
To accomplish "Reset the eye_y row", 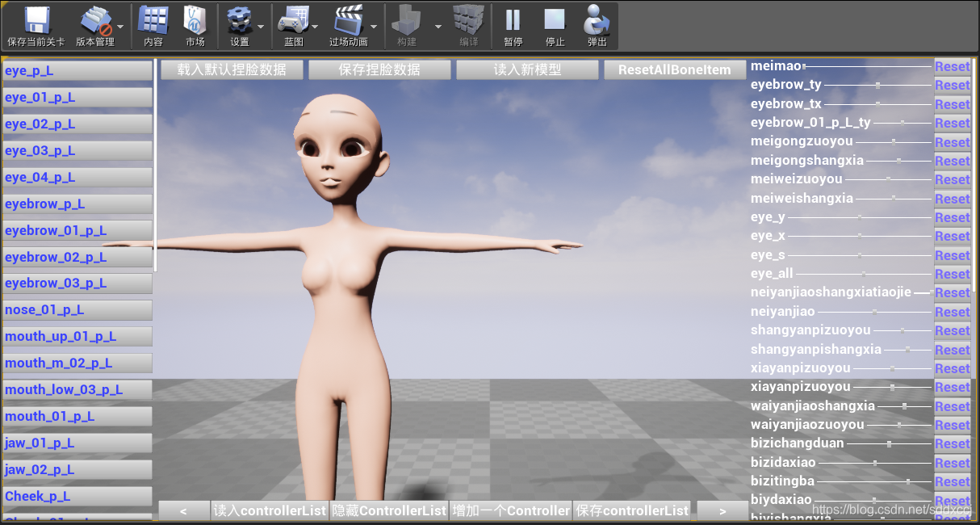I will tap(953, 217).
